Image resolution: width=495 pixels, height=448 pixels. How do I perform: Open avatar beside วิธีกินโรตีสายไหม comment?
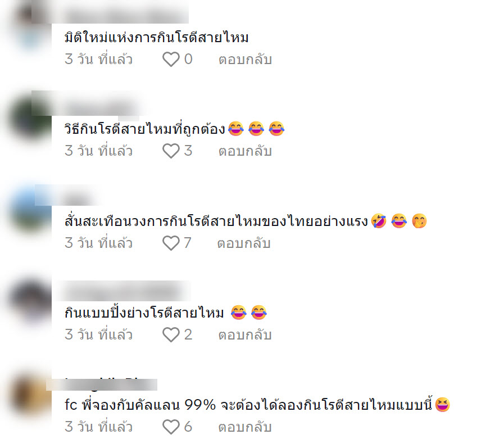coord(31,119)
